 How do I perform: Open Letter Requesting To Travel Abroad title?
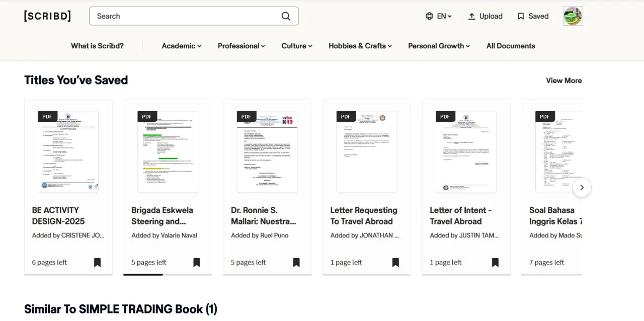[364, 215]
